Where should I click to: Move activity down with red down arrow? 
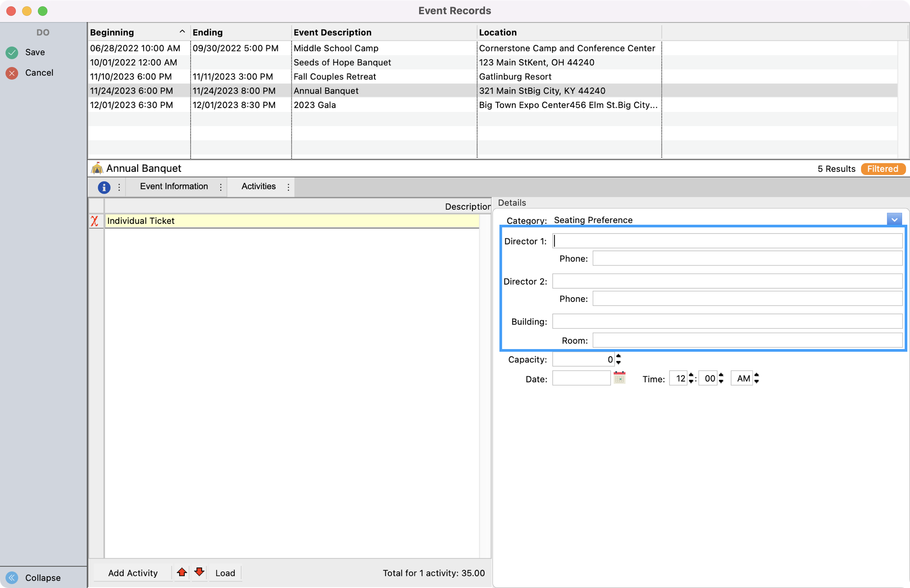pyautogui.click(x=199, y=572)
